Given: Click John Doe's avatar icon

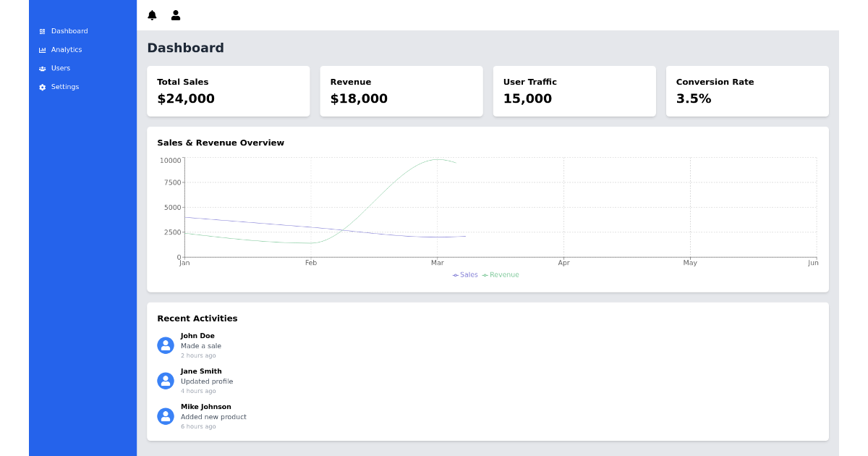Looking at the screenshot, I should [166, 345].
